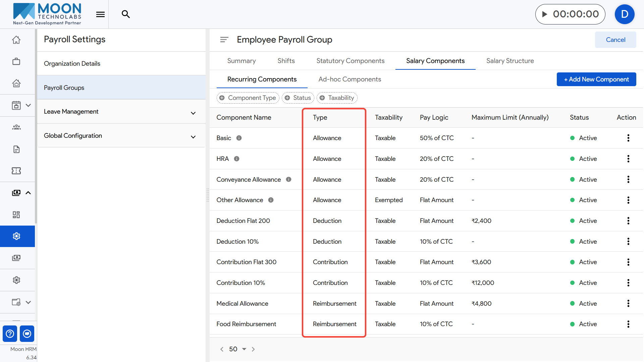Viewport: 644px width, 362px height.
Task: Open the hamburger menu icon
Action: (100, 14)
